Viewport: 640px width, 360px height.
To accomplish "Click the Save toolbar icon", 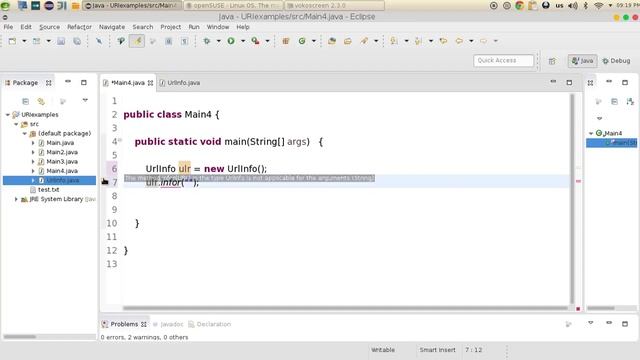I will [61, 41].
